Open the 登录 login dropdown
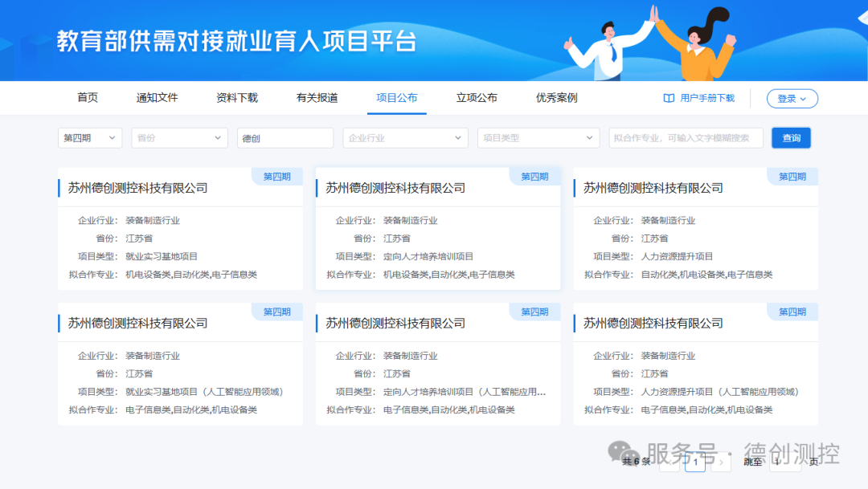 [792, 97]
